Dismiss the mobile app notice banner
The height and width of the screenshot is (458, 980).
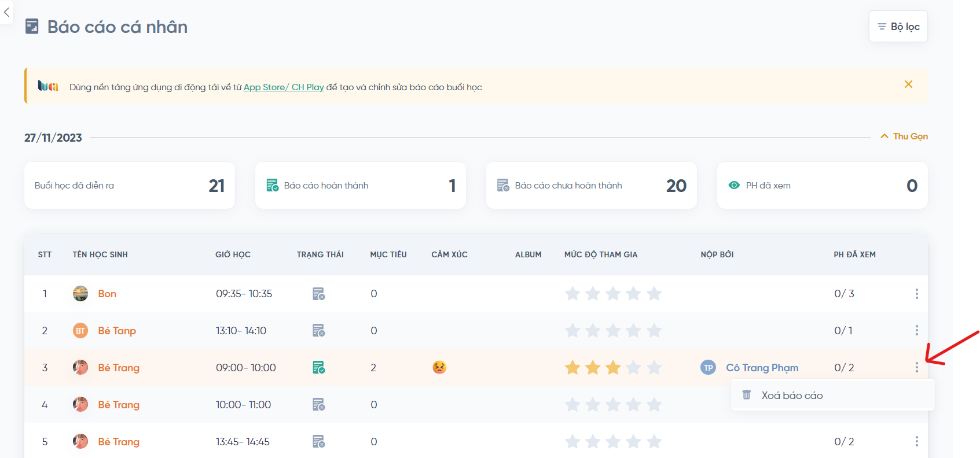point(908,84)
